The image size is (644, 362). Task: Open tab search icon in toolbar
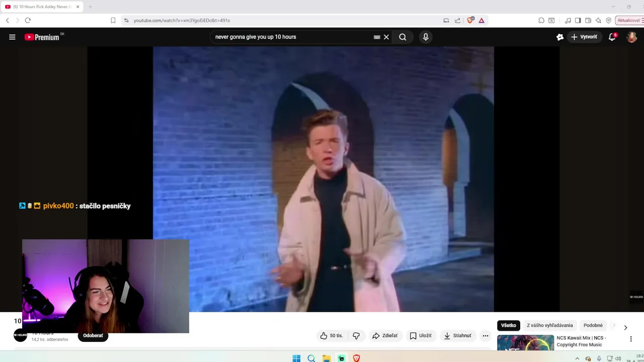[551, 20]
